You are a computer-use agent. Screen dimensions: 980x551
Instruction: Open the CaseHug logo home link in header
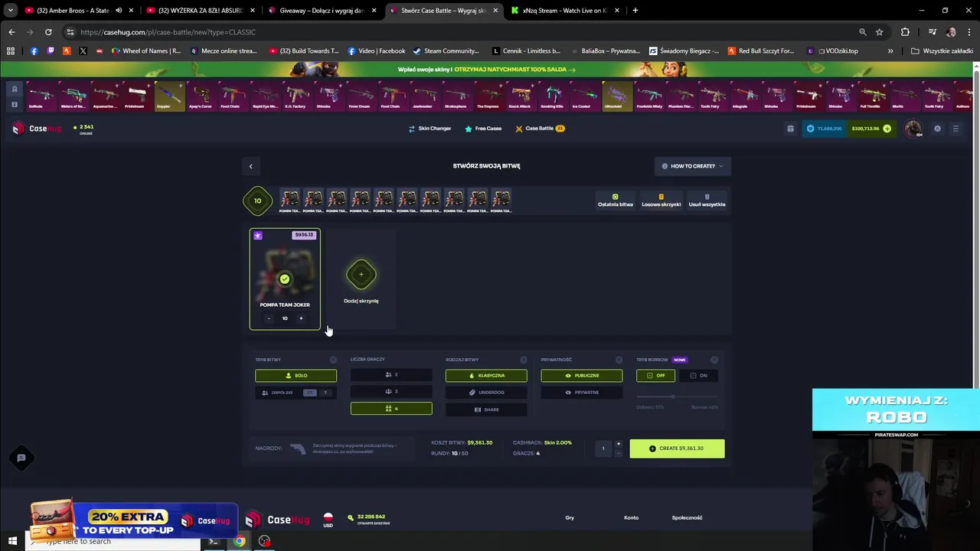click(x=37, y=129)
